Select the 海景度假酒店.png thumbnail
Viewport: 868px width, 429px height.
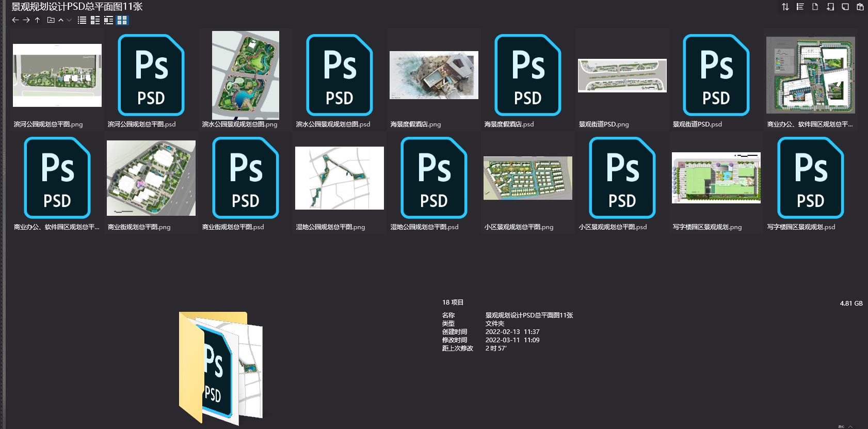433,75
